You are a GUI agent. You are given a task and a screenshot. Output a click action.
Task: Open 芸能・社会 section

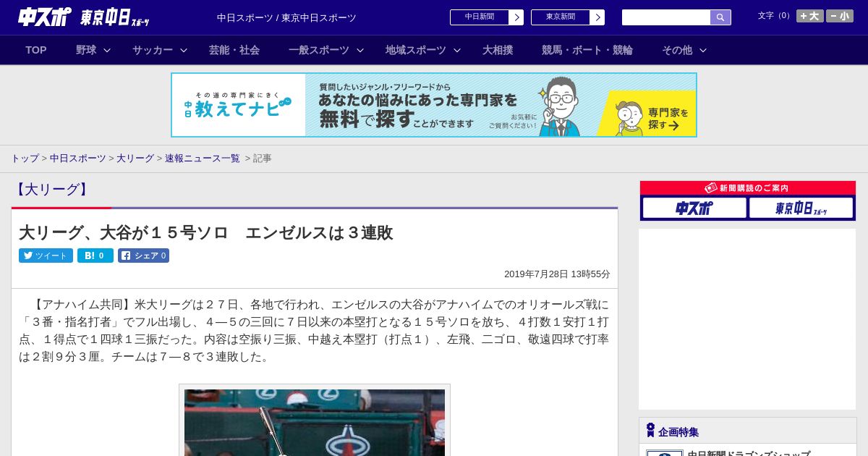(x=234, y=50)
